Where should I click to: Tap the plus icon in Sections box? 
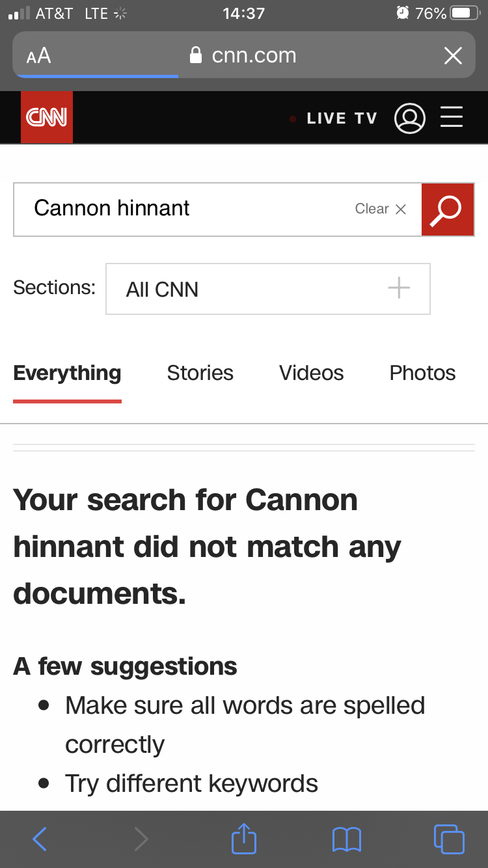pyautogui.click(x=399, y=288)
